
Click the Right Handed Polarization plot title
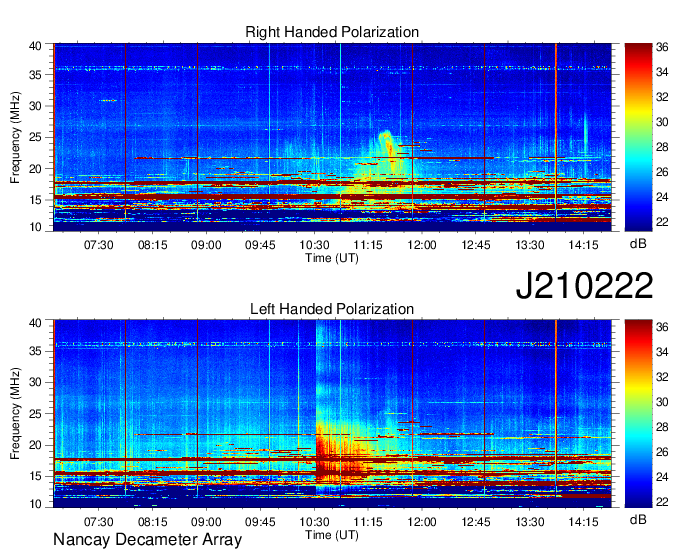pyautogui.click(x=332, y=32)
